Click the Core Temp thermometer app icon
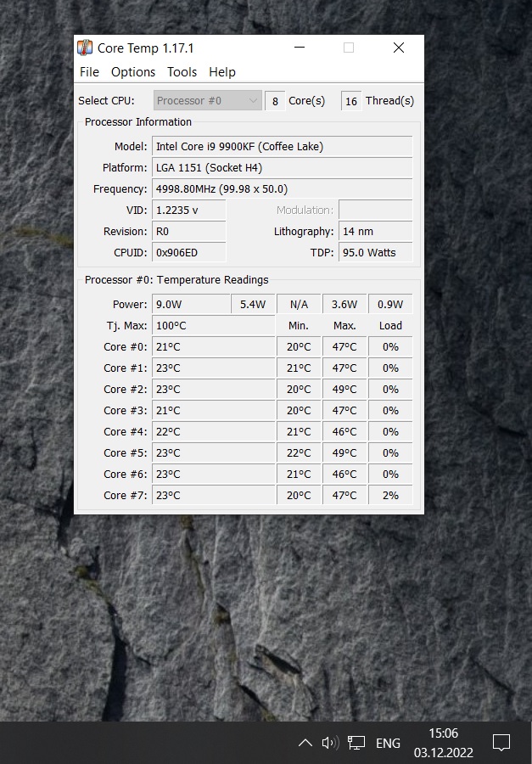Viewport: 532px width, 764px height. (x=85, y=48)
